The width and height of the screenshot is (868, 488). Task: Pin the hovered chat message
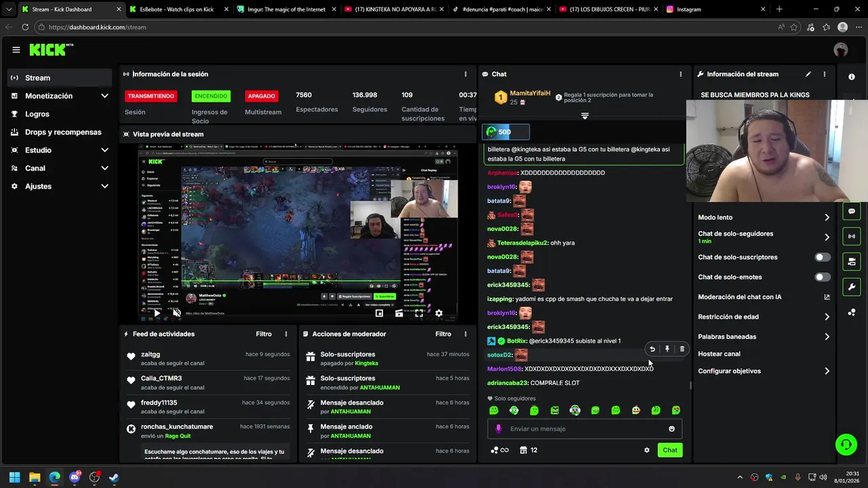click(667, 349)
